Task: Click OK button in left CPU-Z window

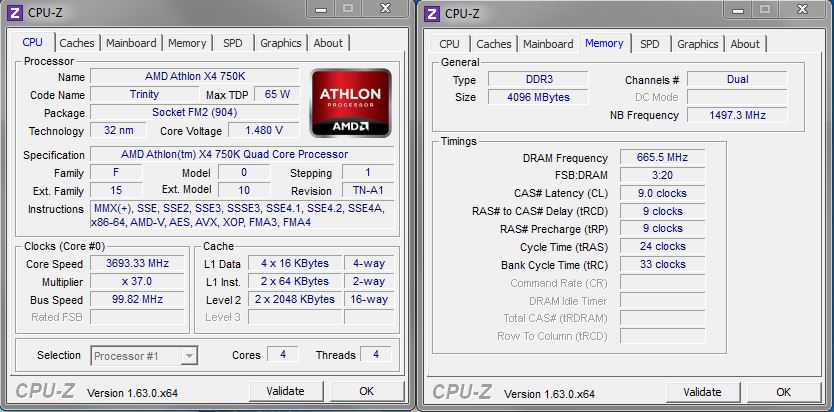Action: (x=366, y=391)
